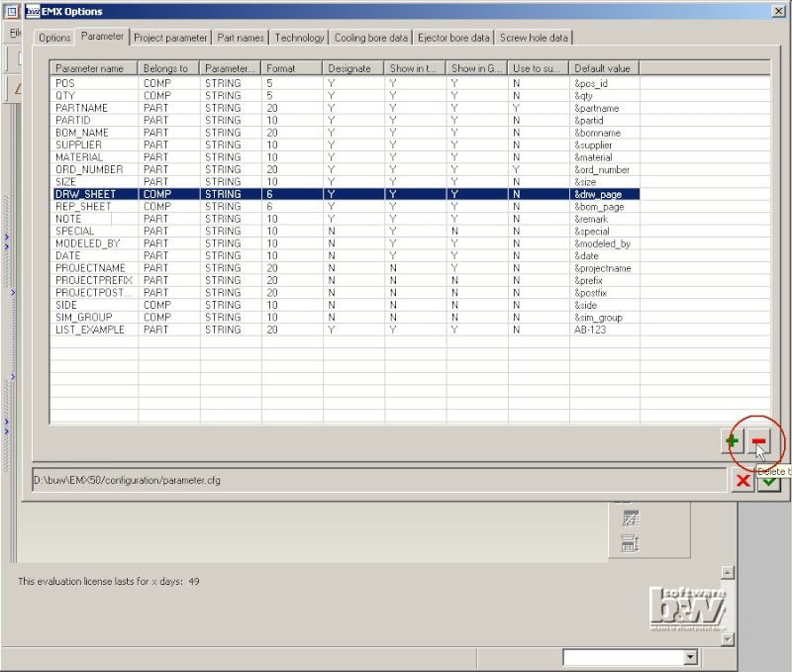Click the red X cancel icon

[743, 480]
